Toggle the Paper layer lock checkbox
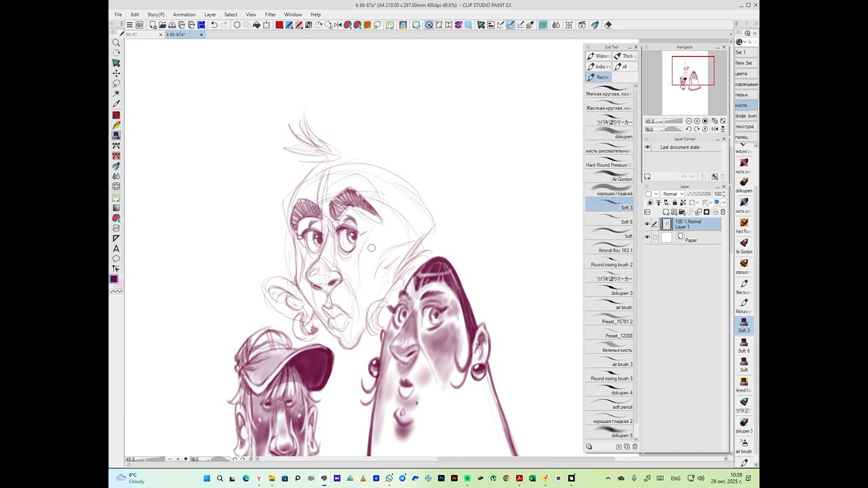The height and width of the screenshot is (488, 868). (656, 237)
